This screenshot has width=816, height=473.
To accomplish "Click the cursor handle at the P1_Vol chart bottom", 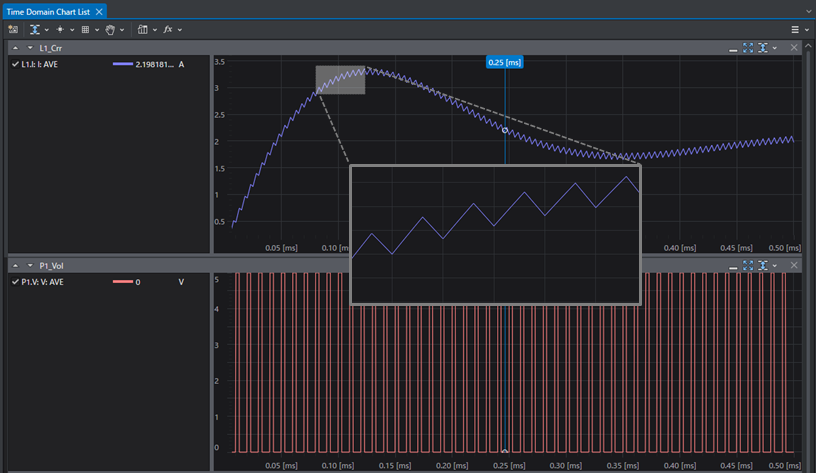I will 505,451.
